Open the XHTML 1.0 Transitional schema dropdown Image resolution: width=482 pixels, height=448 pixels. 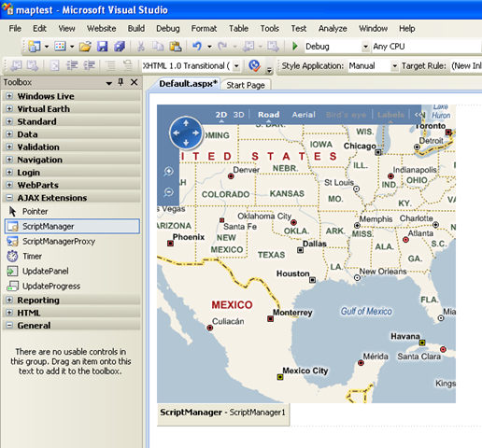tap(236, 66)
